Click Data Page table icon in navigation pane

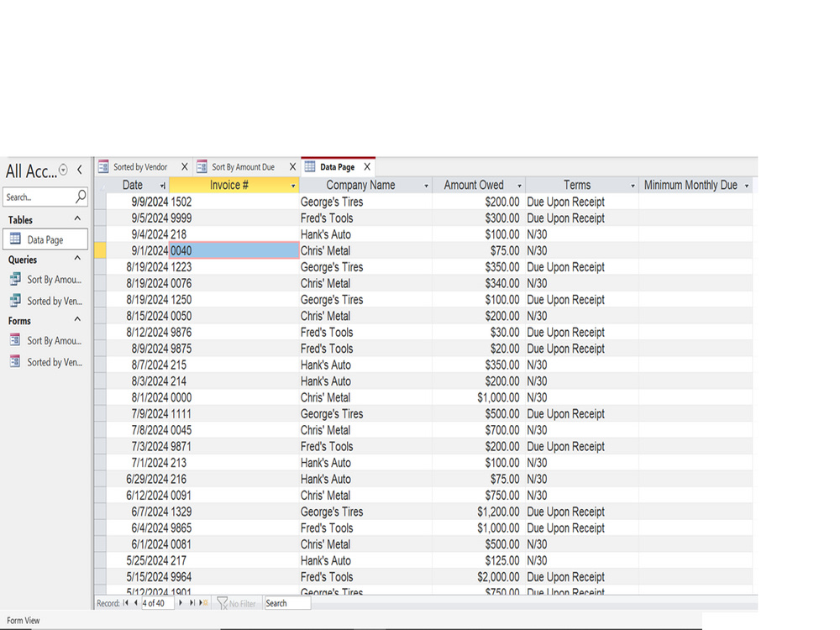15,239
